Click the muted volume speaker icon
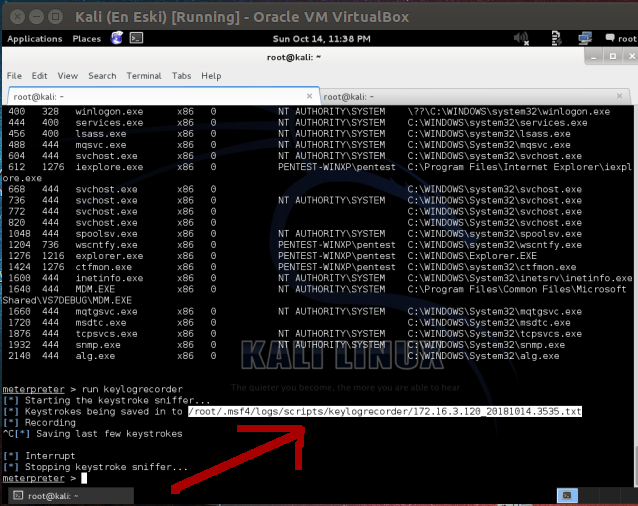Screen dimensions: 638x506 (521, 39)
